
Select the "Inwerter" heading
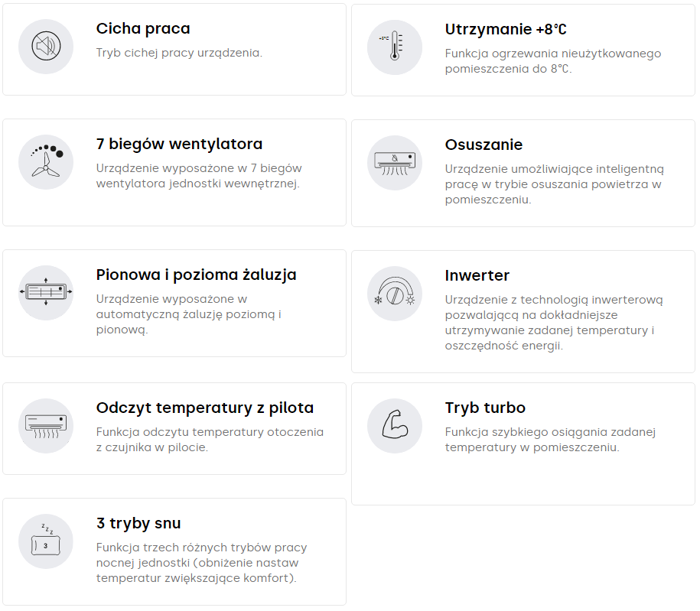477,275
